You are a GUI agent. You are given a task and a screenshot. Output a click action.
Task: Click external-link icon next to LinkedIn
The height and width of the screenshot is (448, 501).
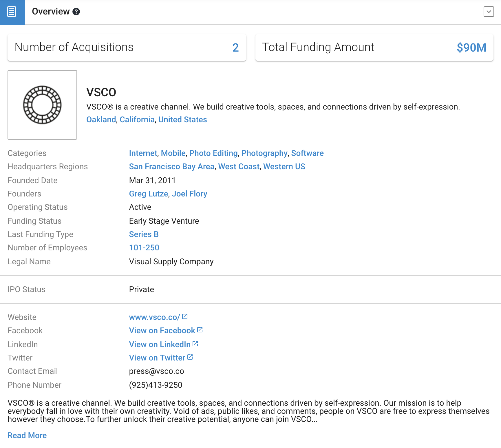195,344
